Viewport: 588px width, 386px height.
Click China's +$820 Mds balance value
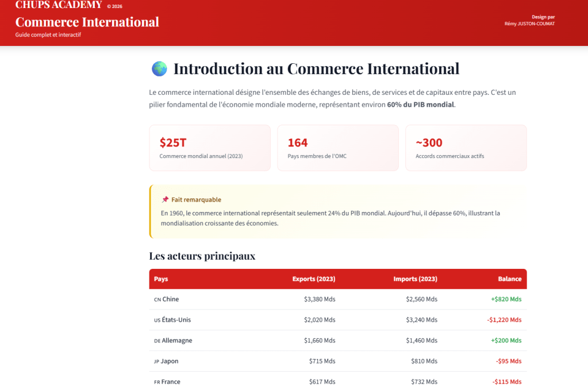tap(506, 299)
